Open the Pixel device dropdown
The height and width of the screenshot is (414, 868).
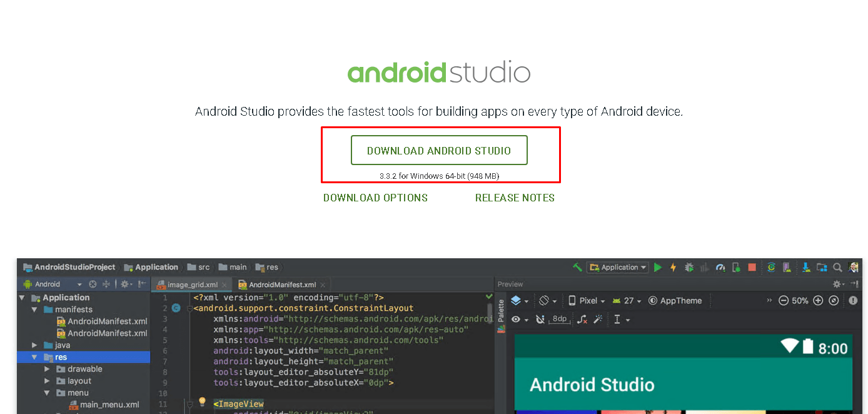[587, 301]
